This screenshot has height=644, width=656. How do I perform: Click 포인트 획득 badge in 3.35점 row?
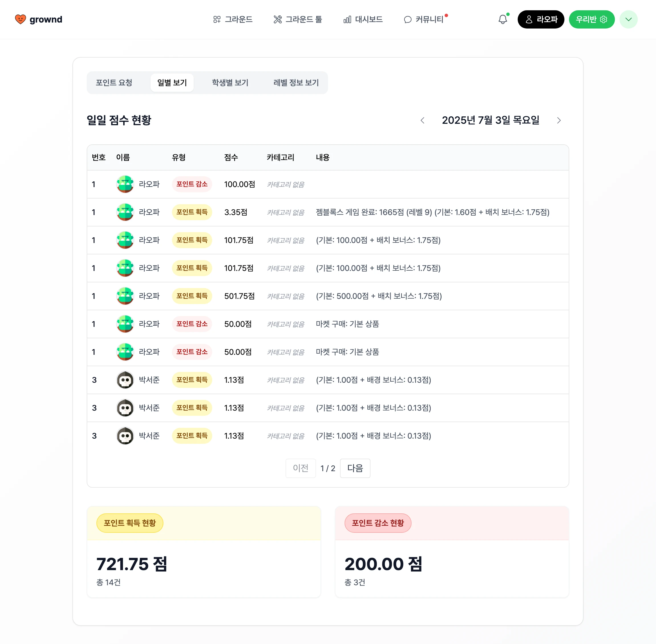click(x=192, y=212)
